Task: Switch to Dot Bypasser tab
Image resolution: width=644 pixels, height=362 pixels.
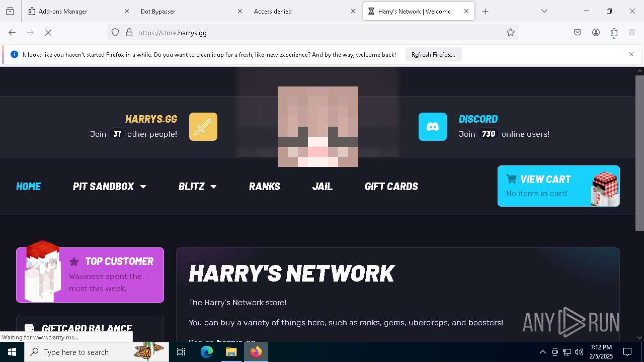Action: 191,11
